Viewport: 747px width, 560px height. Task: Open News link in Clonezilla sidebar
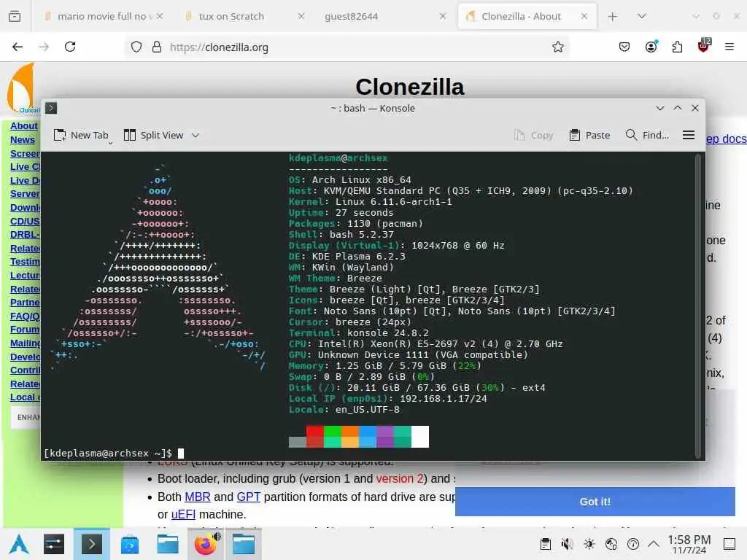(23, 139)
